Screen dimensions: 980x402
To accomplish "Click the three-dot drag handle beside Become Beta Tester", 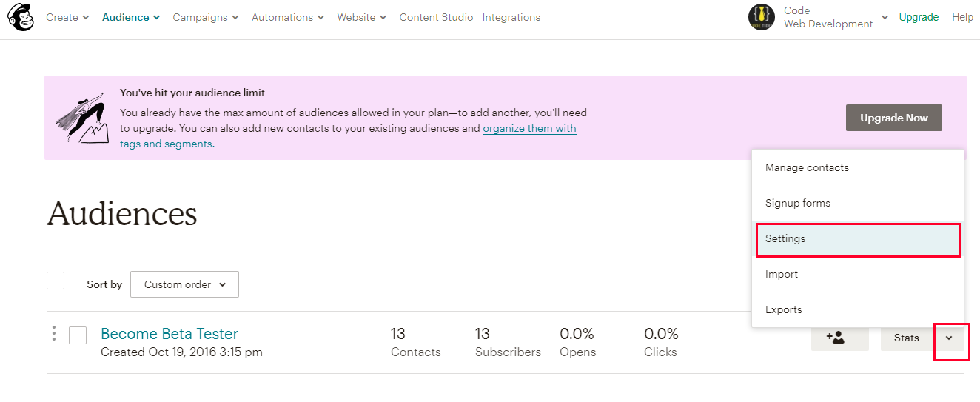I will (54, 334).
